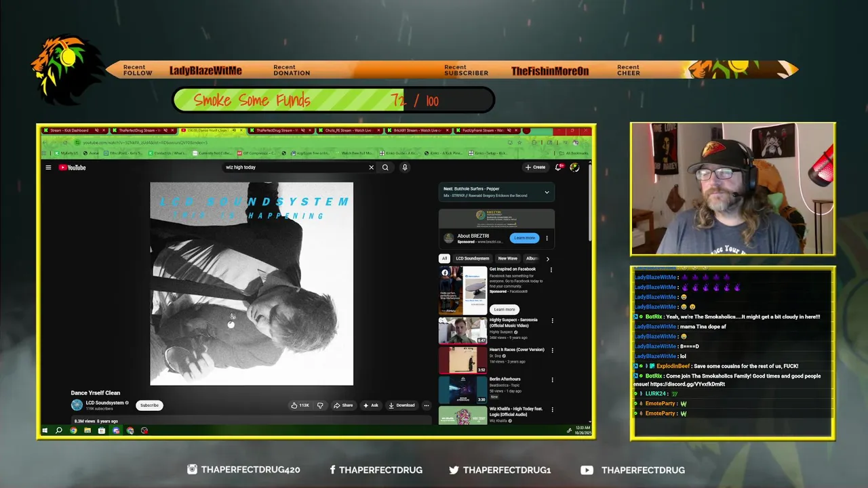The image size is (868, 488).
Task: Start voice search with microphone icon
Action: [405, 167]
